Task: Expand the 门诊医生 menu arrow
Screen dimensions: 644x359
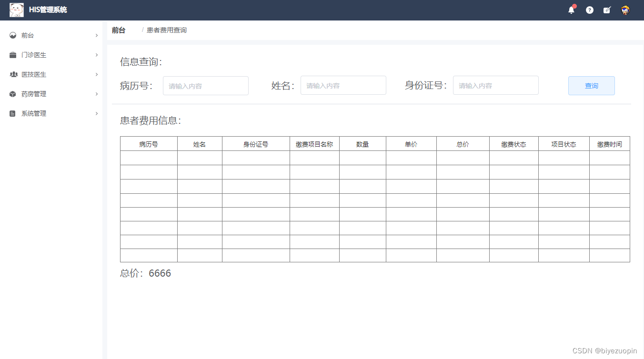Action: tap(97, 55)
